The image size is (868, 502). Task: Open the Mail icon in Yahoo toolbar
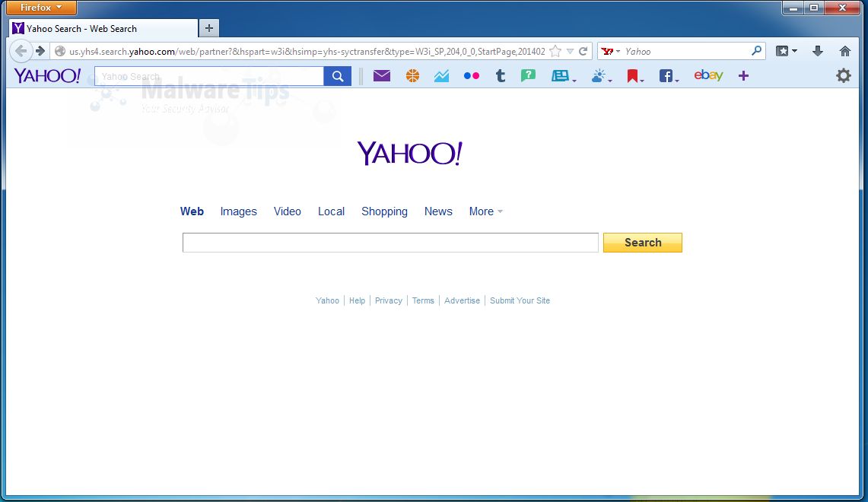381,76
